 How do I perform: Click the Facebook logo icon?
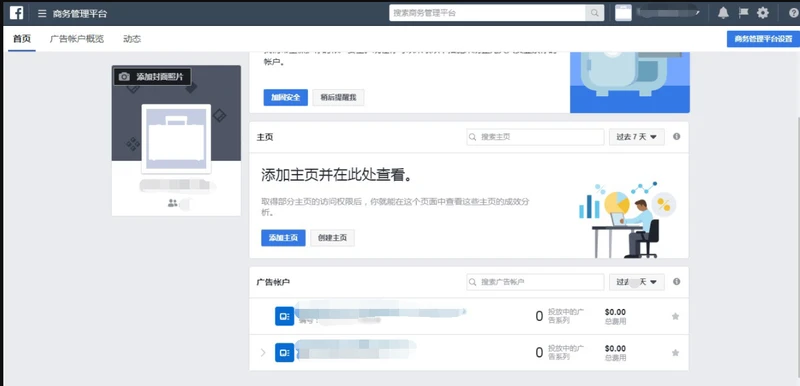[16, 13]
